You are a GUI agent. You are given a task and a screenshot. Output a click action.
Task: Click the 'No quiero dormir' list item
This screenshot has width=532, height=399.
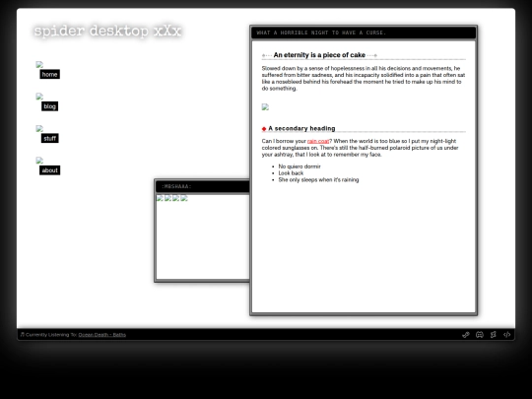pos(299,166)
